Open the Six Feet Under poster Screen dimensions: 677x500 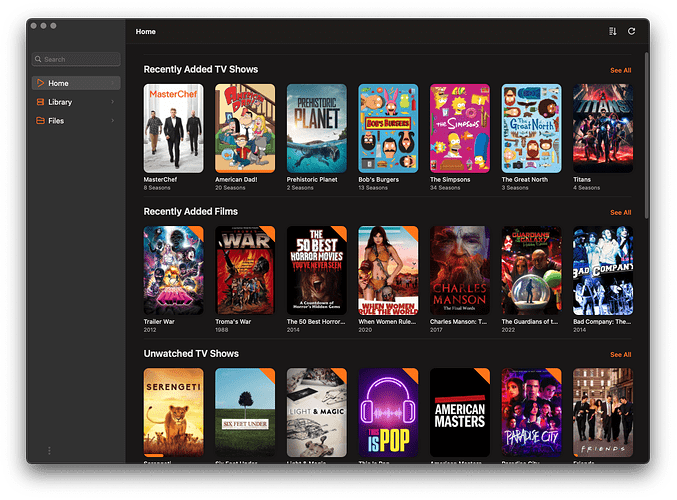point(245,412)
